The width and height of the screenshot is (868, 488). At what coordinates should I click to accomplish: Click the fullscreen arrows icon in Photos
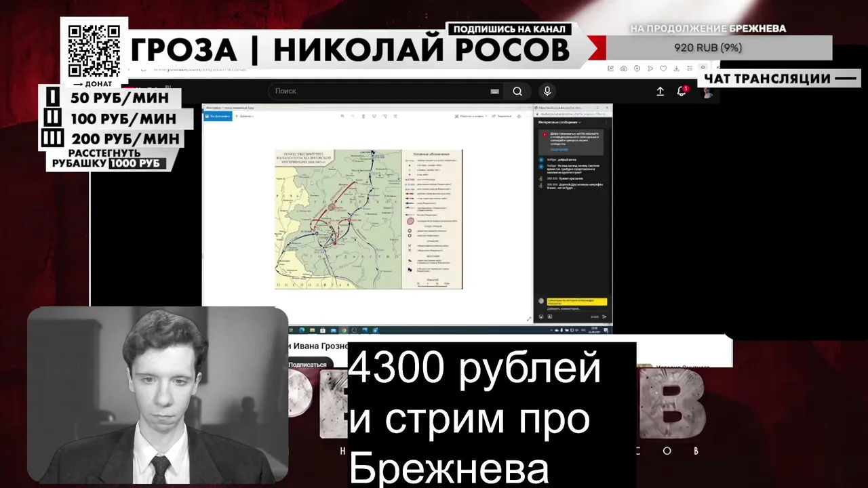tap(530, 319)
